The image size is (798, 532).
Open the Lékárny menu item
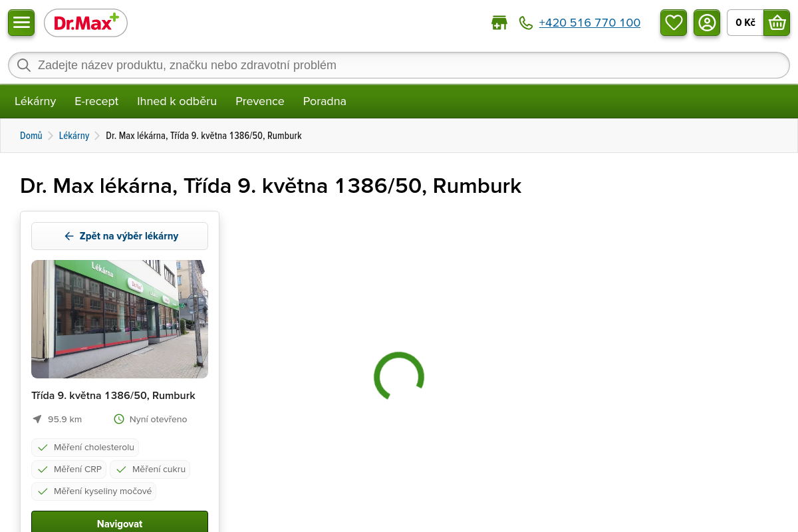(35, 101)
